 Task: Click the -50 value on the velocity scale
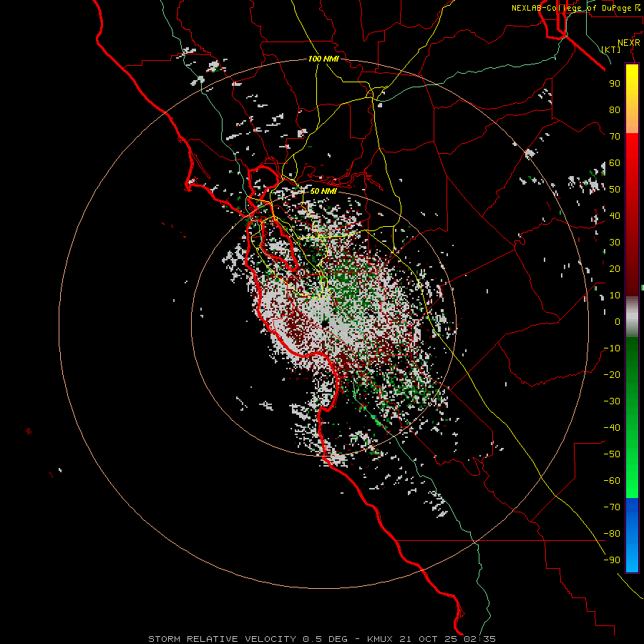coord(612,454)
